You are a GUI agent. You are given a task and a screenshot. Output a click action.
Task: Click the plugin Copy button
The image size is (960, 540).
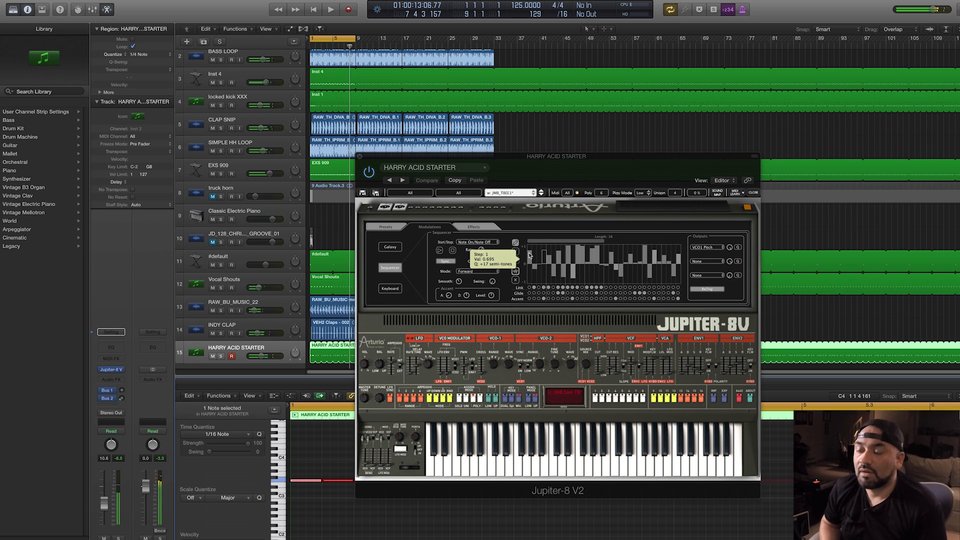pyautogui.click(x=454, y=180)
